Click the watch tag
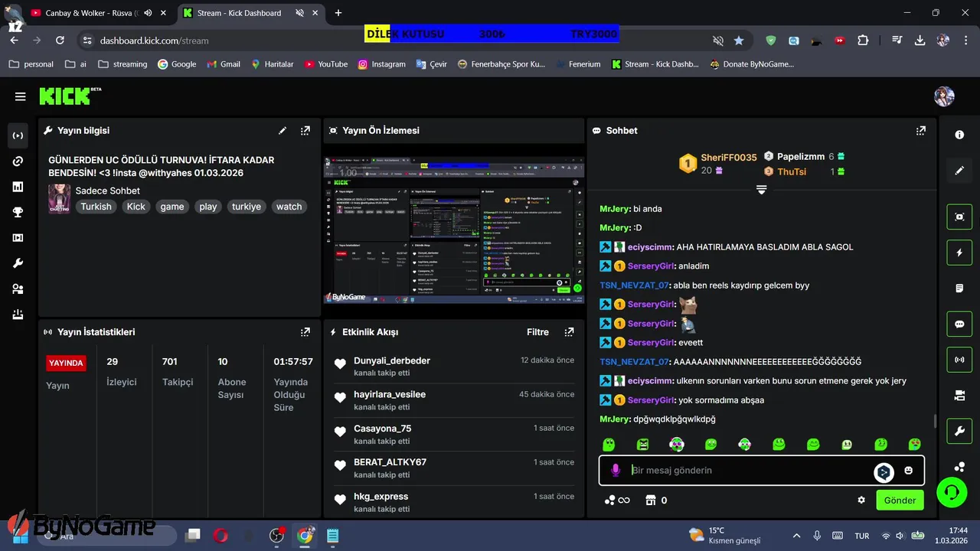The image size is (980, 551). click(289, 207)
